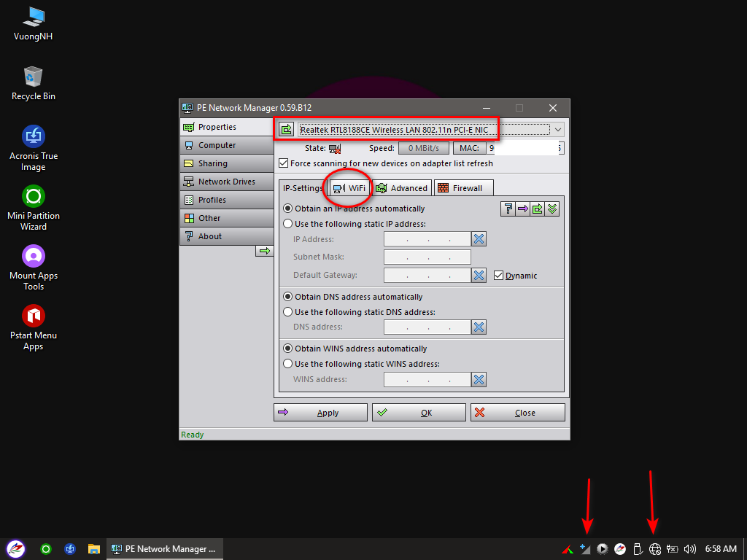Toggle Force scanning for new devices checkbox
Image resolution: width=747 pixels, height=560 pixels.
[x=284, y=163]
